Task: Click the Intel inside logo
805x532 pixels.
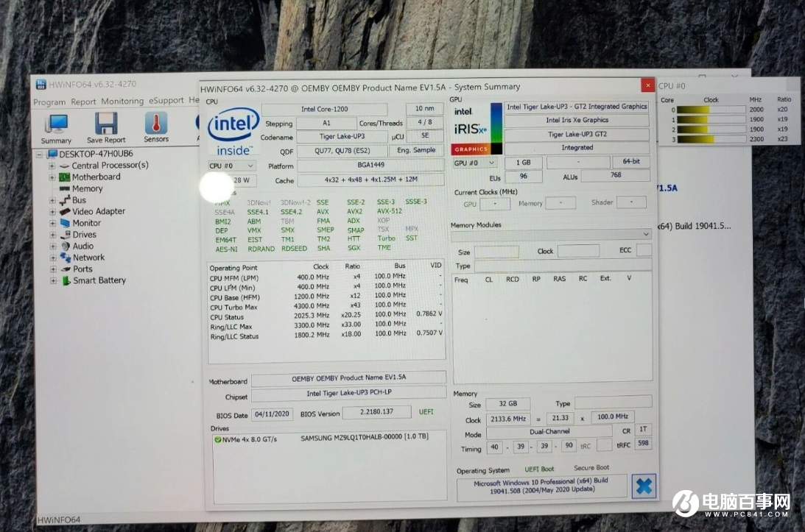Action: tap(233, 132)
